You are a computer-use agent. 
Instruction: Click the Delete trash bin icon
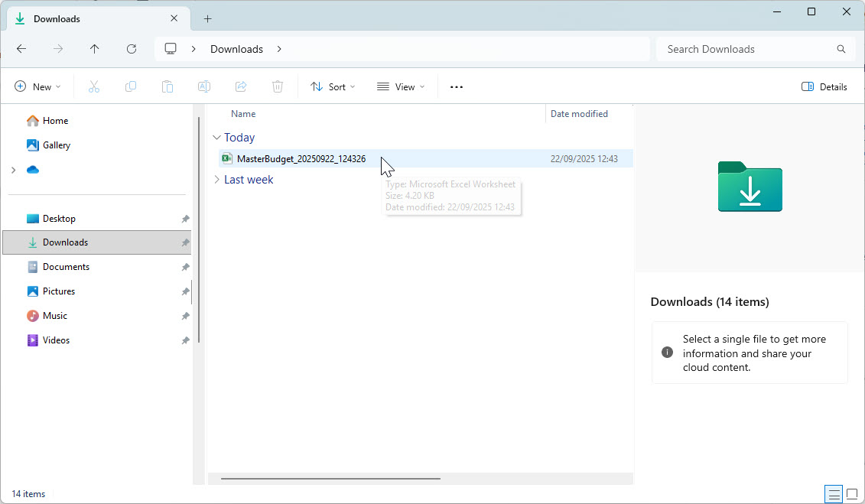coord(278,86)
